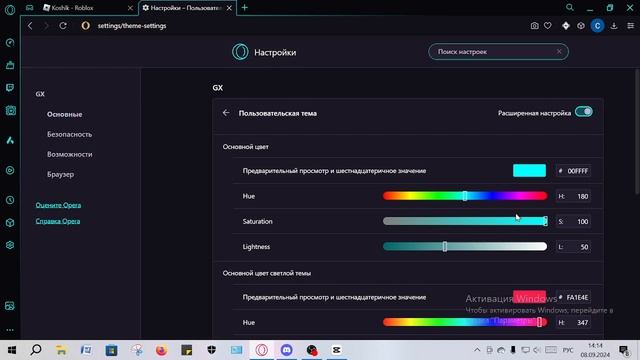Click the address bar settings/theme-settings
This screenshot has width=640, height=360.
(x=132, y=26)
